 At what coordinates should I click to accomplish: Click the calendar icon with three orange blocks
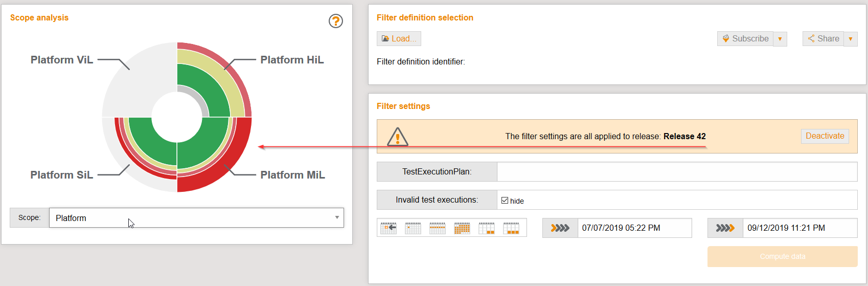(x=511, y=228)
